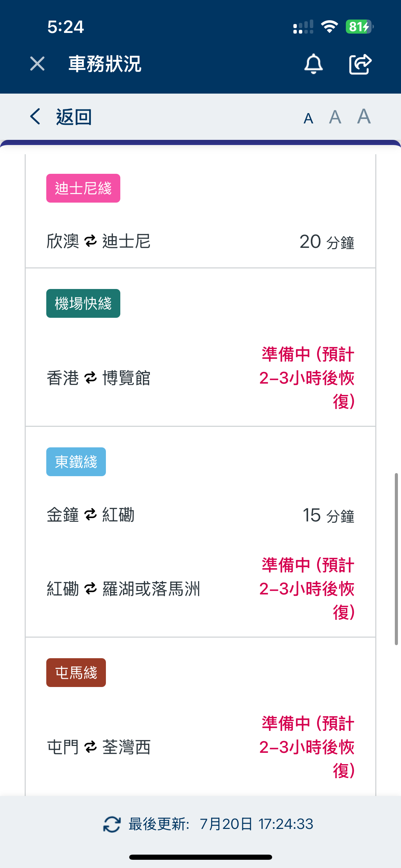Screen dimensions: 401x868
Task: Select the large font size A
Action: (x=364, y=116)
